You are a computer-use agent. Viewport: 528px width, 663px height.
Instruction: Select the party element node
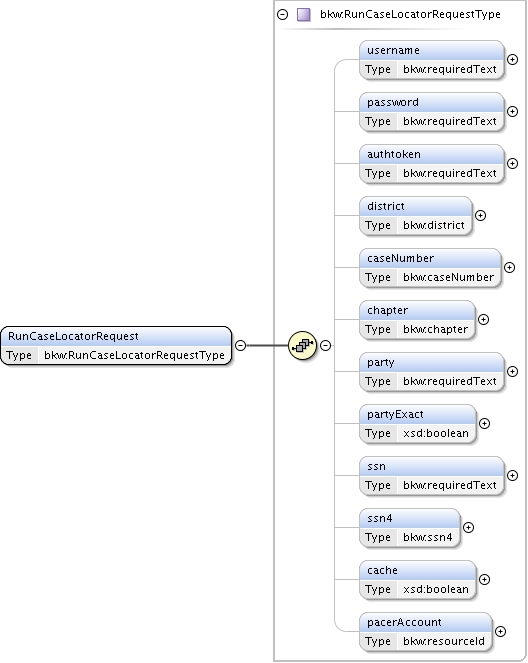[432, 372]
